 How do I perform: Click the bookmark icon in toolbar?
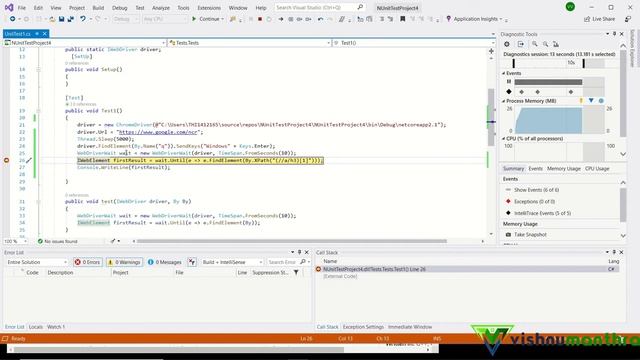coord(402,19)
